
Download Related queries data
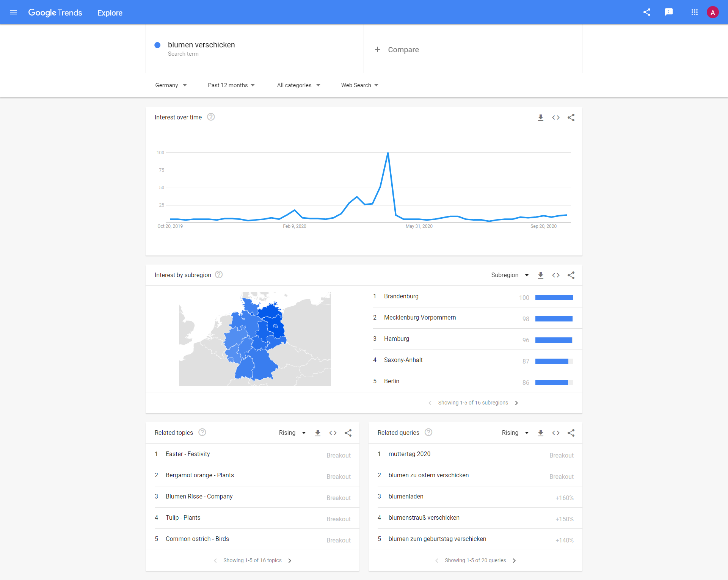coord(541,433)
